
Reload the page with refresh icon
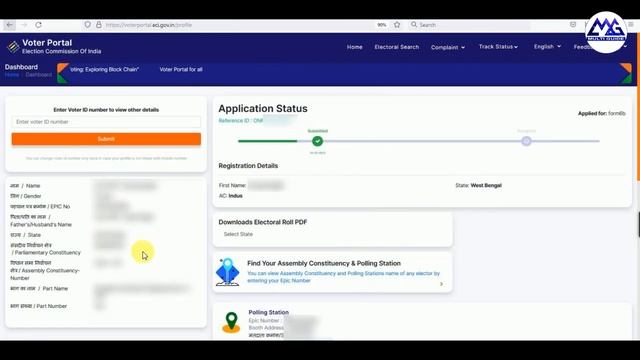pyautogui.click(x=38, y=25)
